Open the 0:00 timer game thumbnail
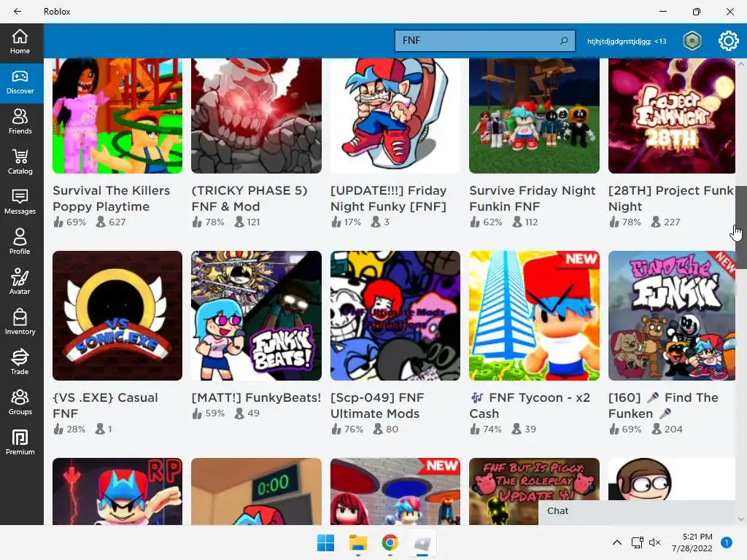 point(256,491)
